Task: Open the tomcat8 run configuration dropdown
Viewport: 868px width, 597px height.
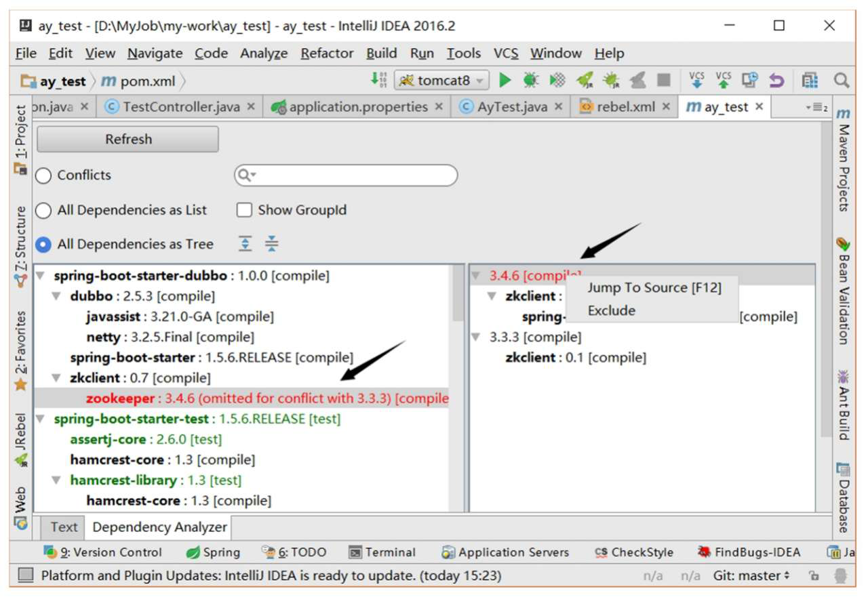Action: click(441, 81)
